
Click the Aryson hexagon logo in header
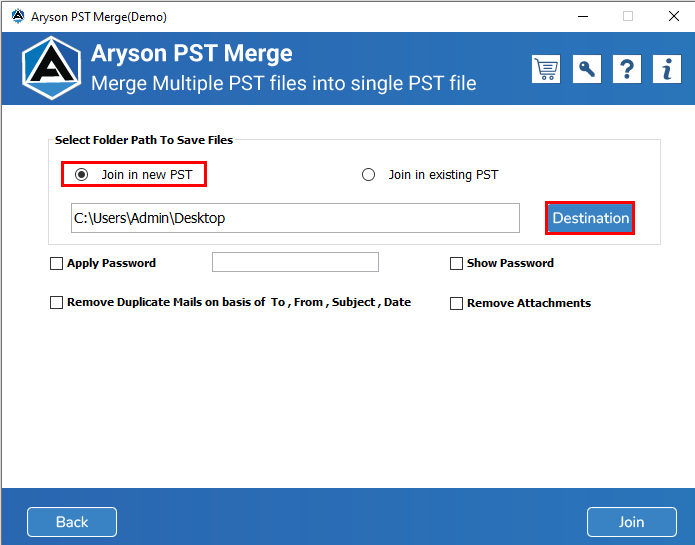[52, 68]
